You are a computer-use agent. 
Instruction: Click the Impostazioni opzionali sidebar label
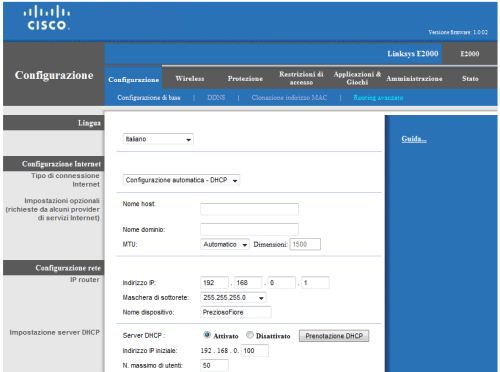click(x=53, y=209)
